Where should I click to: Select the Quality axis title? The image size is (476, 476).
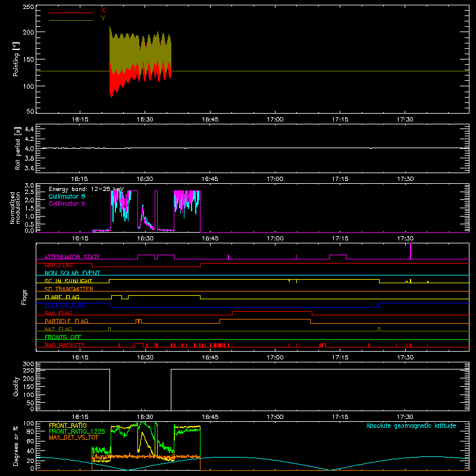(16, 386)
